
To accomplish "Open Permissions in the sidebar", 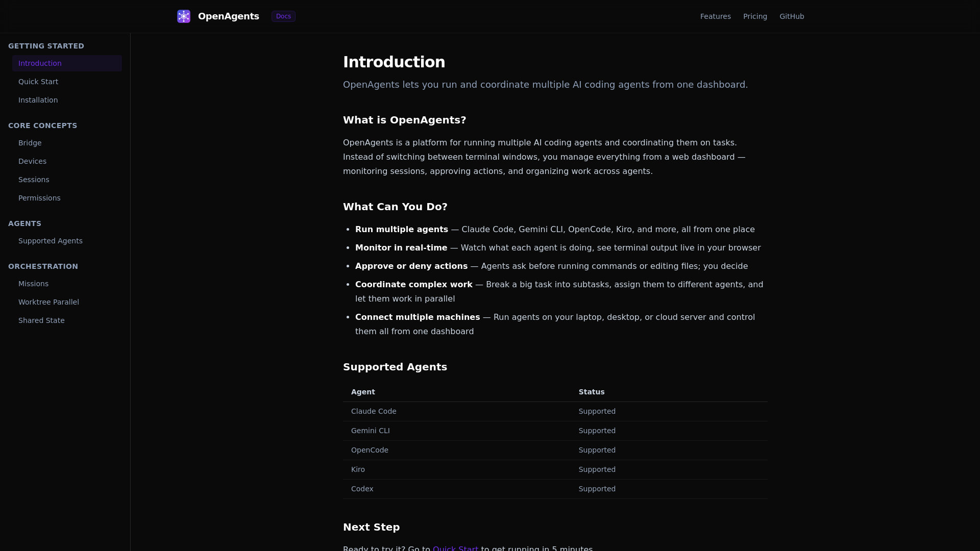I will [67, 198].
